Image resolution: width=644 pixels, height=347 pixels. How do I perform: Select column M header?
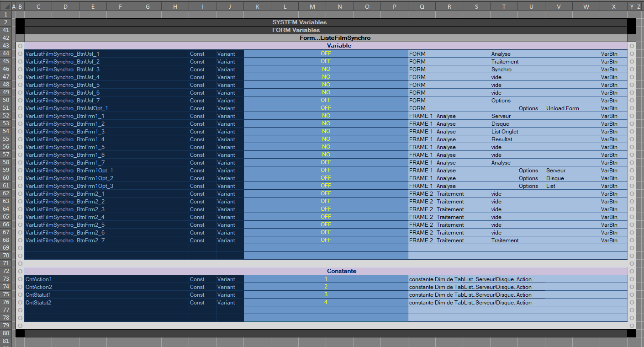point(312,6)
